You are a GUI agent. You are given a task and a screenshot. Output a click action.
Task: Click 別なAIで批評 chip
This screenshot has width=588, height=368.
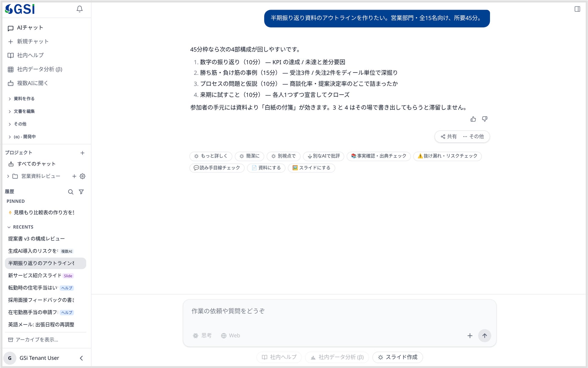pyautogui.click(x=324, y=156)
